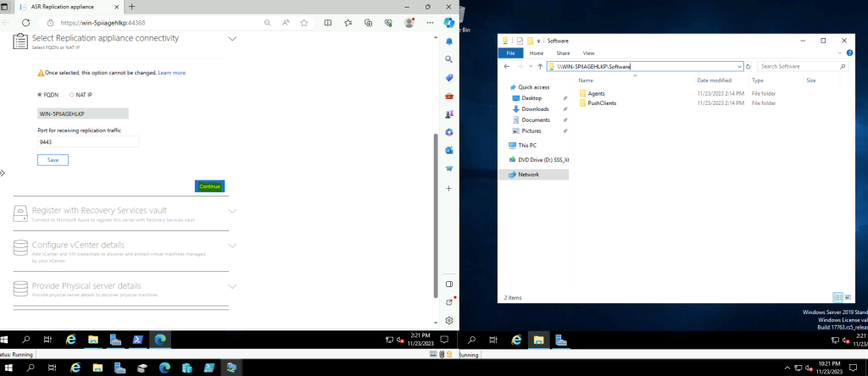Click the Save button
Screen dimensions: 868x376
(53, 160)
